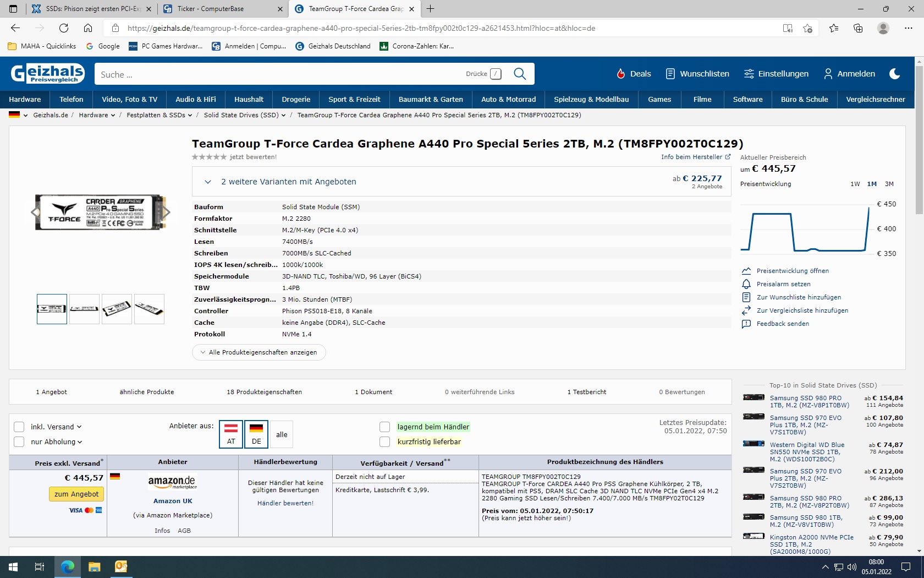Viewport: 924px width, 578px height.
Task: Open Info beim Hersteller link
Action: point(696,157)
